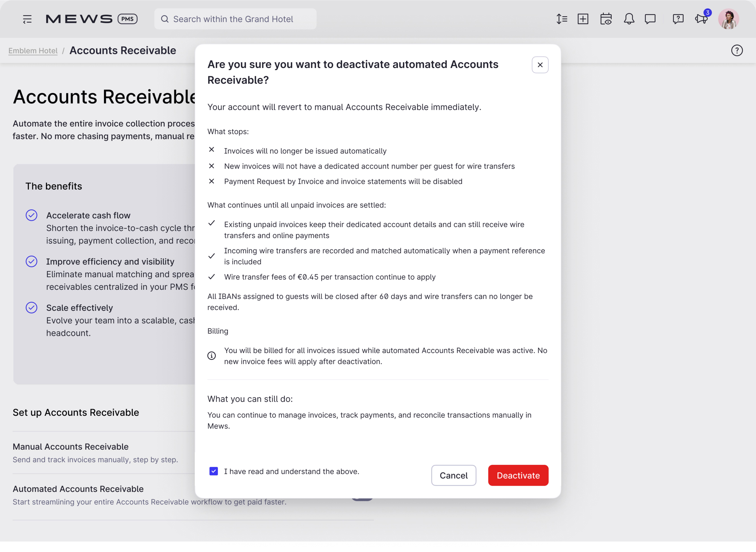Click the create new plus icon
This screenshot has height=552, width=756.
pyautogui.click(x=583, y=19)
